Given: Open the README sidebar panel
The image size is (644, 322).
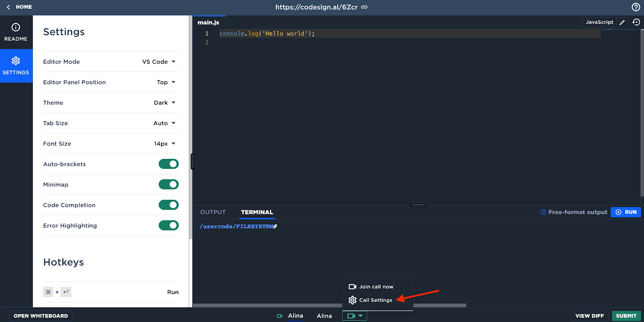Looking at the screenshot, I should click(x=16, y=32).
